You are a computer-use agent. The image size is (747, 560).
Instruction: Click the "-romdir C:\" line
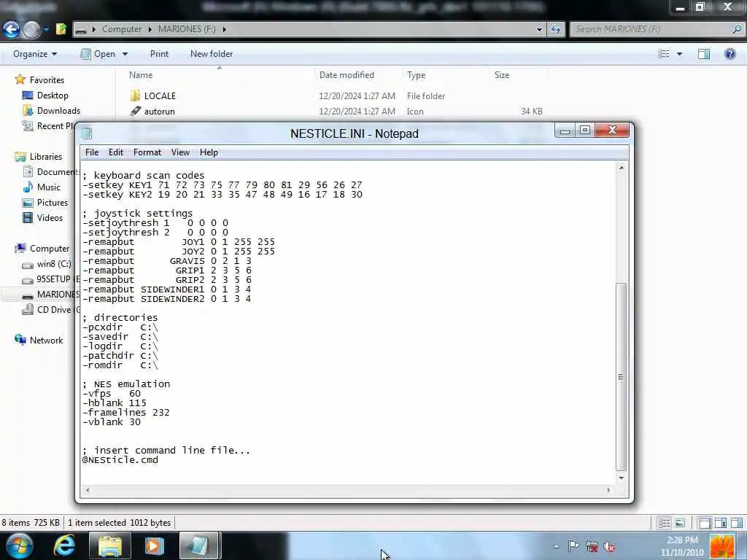tap(120, 365)
